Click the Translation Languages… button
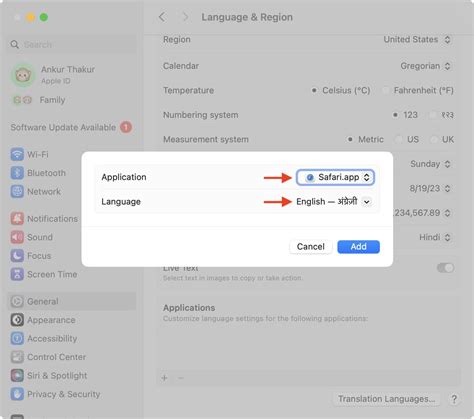 [x=387, y=399]
